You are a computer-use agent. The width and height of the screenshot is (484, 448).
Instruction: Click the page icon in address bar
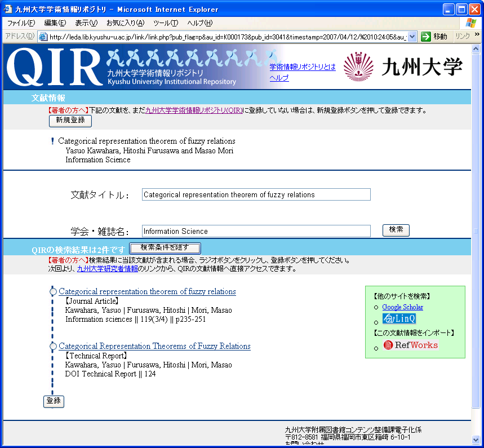pyautogui.click(x=43, y=37)
